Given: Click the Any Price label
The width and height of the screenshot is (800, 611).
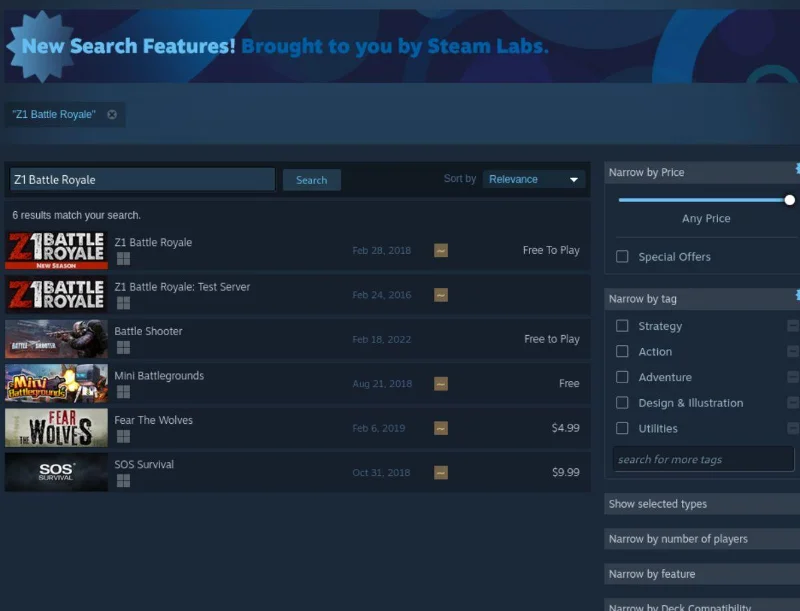Looking at the screenshot, I should tap(706, 218).
